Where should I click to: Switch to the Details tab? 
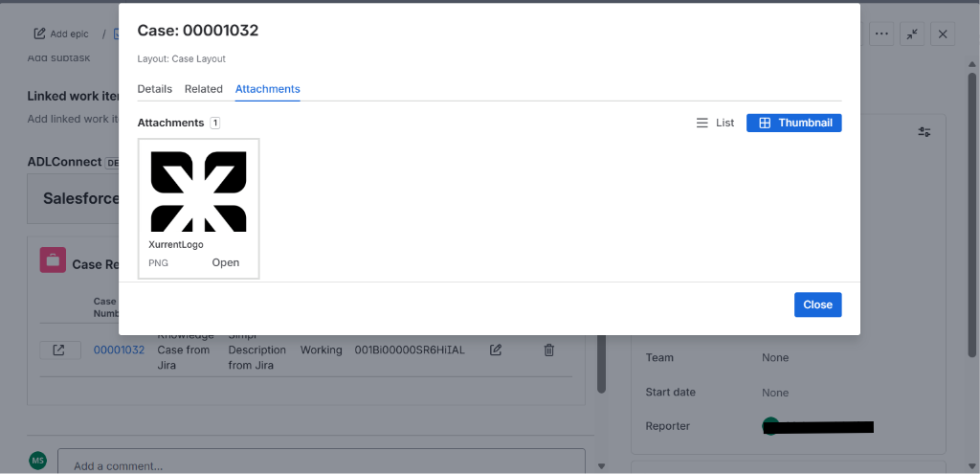coord(154,89)
